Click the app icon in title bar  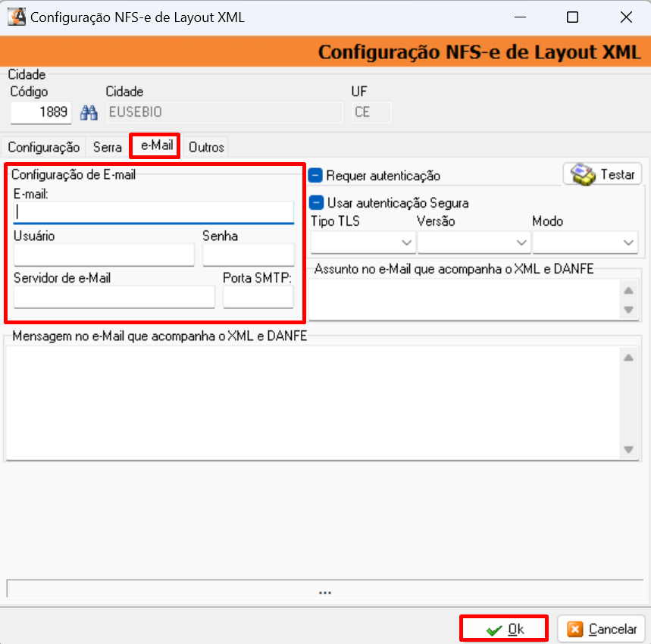tap(17, 17)
